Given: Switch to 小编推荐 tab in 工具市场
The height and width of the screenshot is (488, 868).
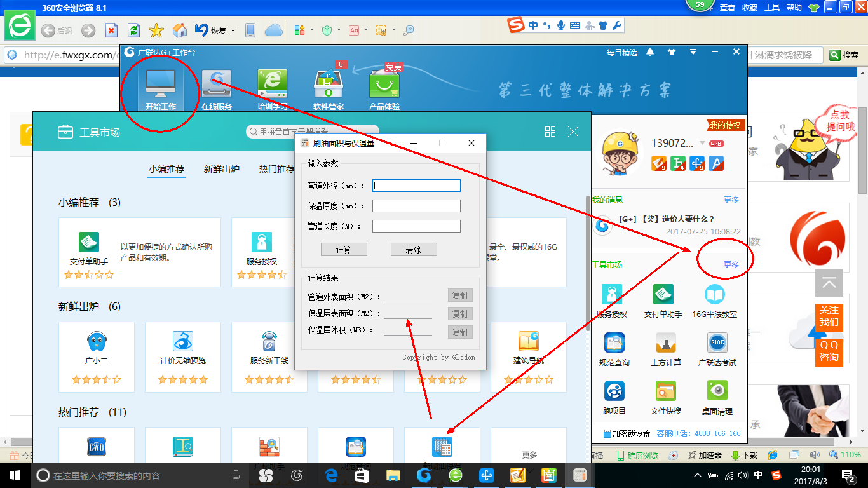Looking at the screenshot, I should point(166,169).
